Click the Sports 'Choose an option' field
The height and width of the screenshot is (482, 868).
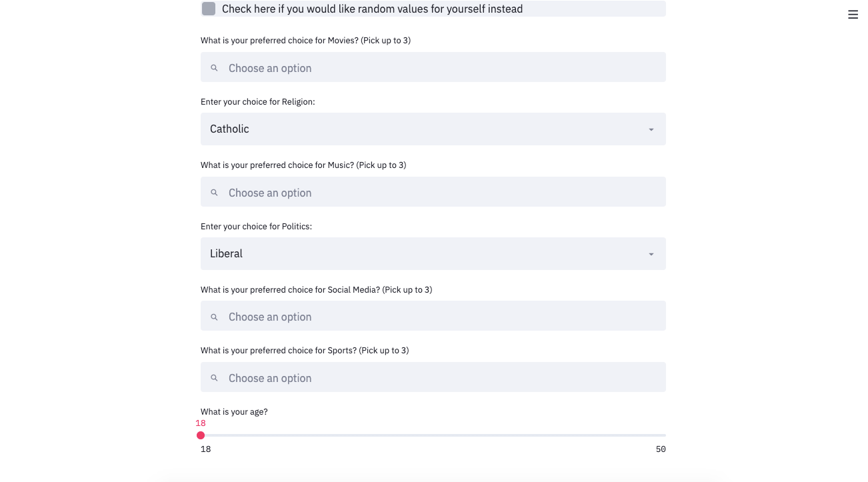pos(433,377)
